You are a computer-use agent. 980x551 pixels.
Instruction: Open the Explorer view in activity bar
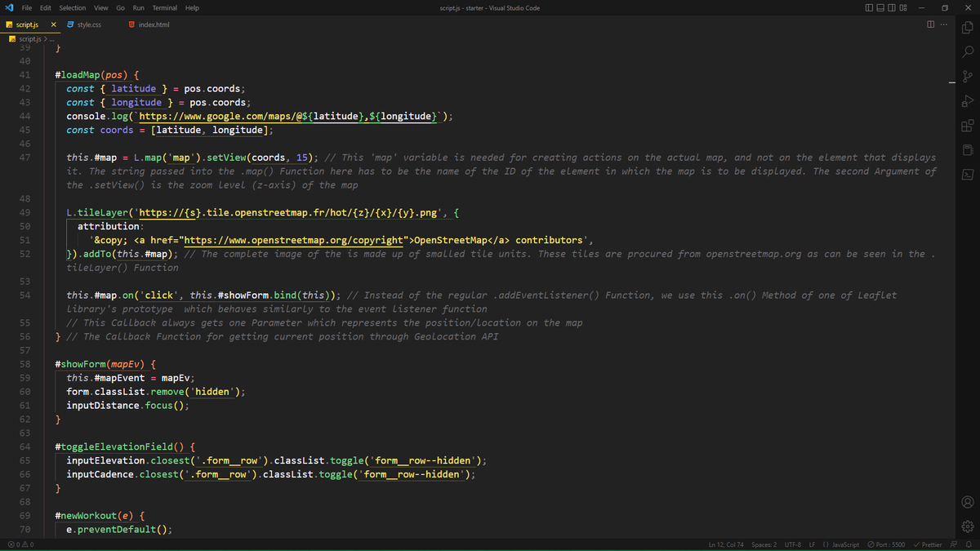tap(968, 28)
